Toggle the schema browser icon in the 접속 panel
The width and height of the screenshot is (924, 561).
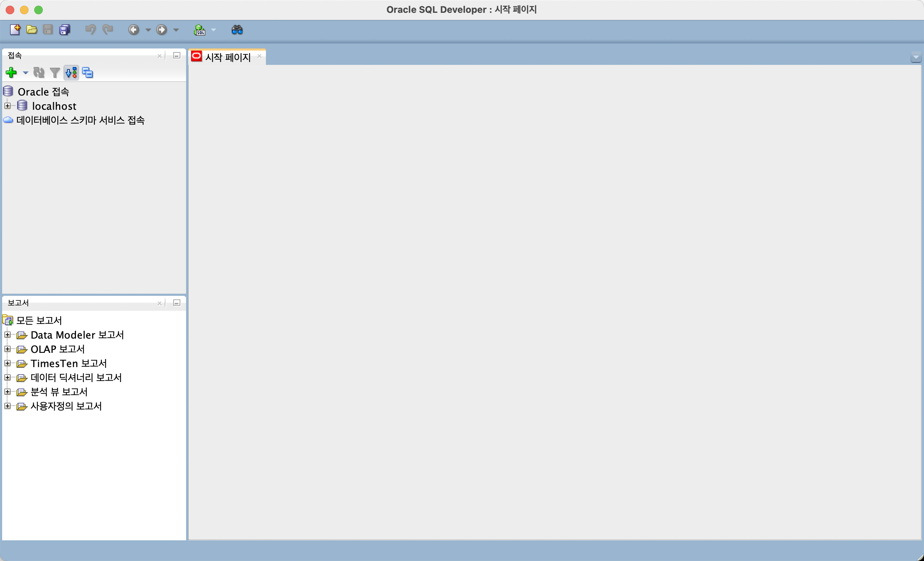click(x=71, y=72)
